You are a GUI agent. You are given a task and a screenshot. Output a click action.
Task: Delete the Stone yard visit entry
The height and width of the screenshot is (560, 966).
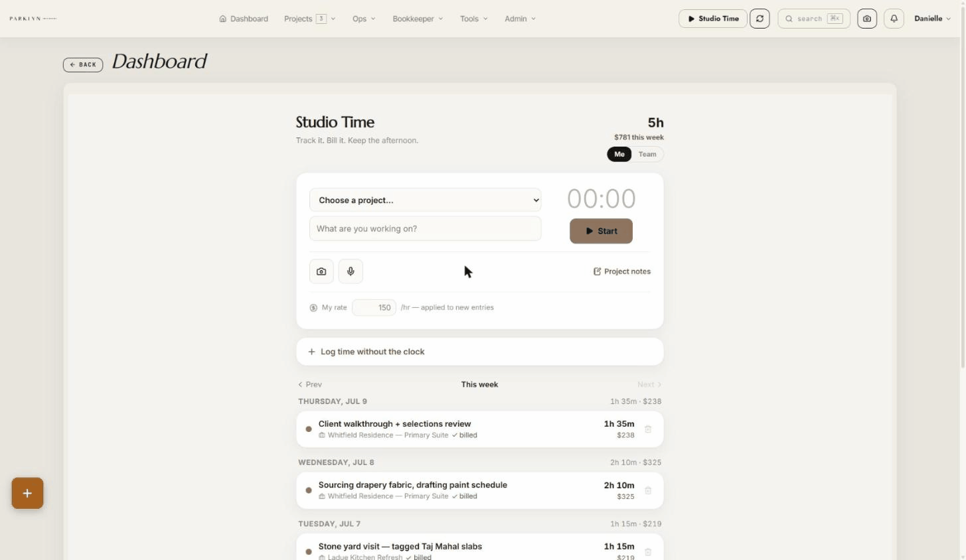click(x=648, y=551)
